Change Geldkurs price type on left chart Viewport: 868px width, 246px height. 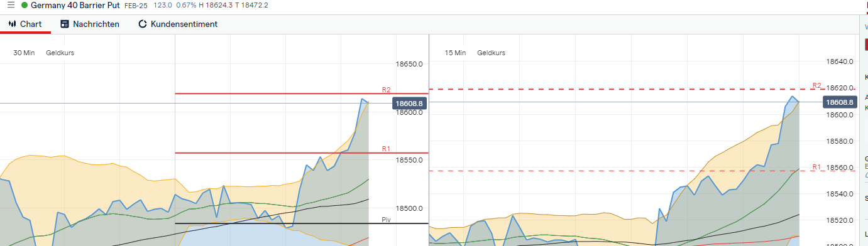pyautogui.click(x=60, y=53)
